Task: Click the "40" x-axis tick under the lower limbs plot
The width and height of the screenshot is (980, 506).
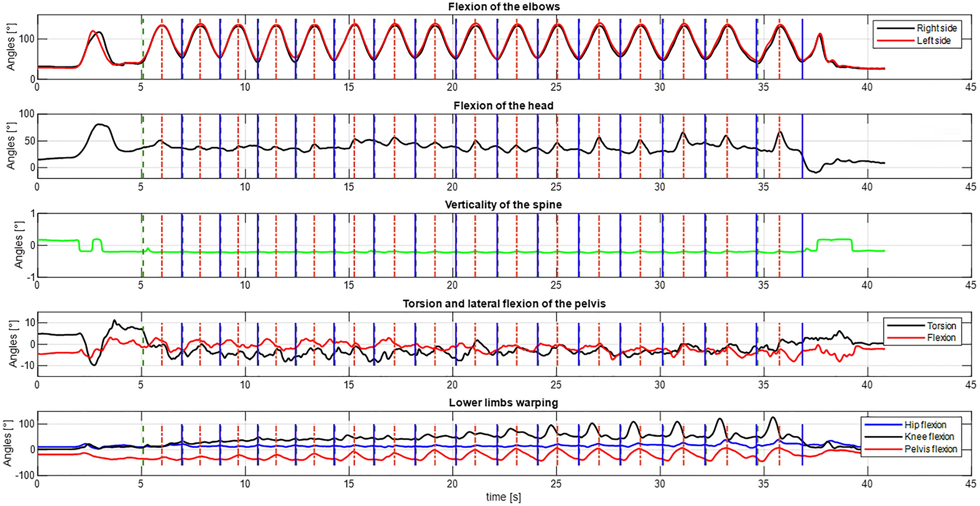Action: click(867, 483)
